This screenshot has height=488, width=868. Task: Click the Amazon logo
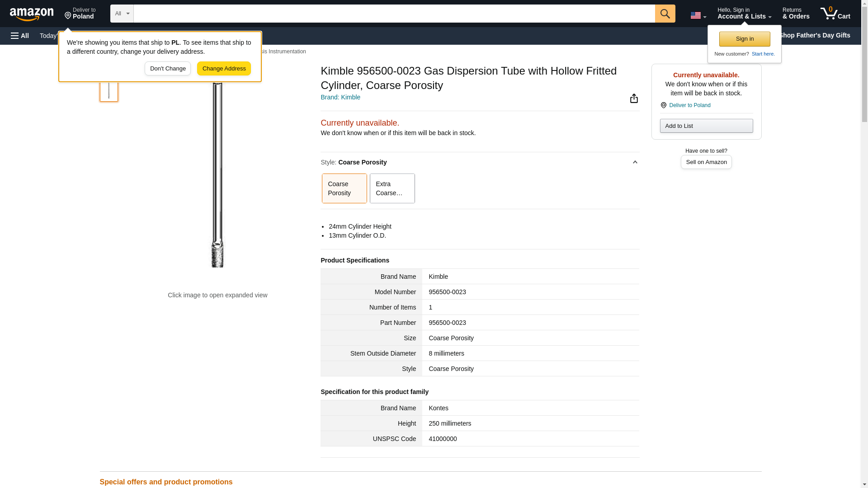pyautogui.click(x=32, y=14)
